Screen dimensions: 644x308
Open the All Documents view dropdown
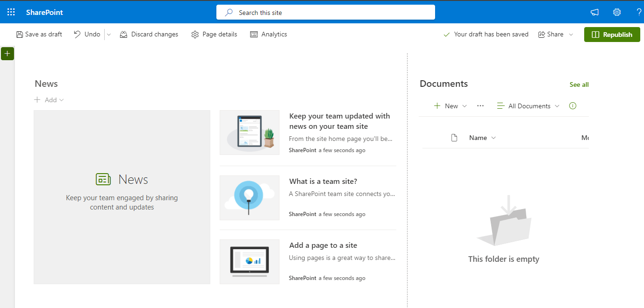(x=528, y=106)
